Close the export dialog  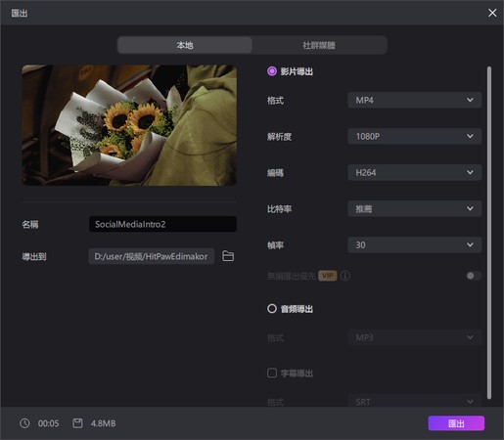click(x=492, y=13)
